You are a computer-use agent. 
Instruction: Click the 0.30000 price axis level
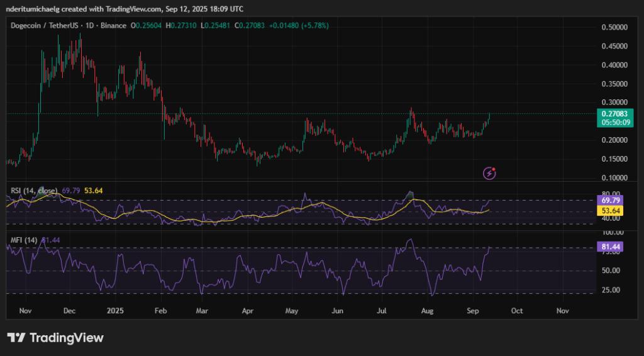613,103
